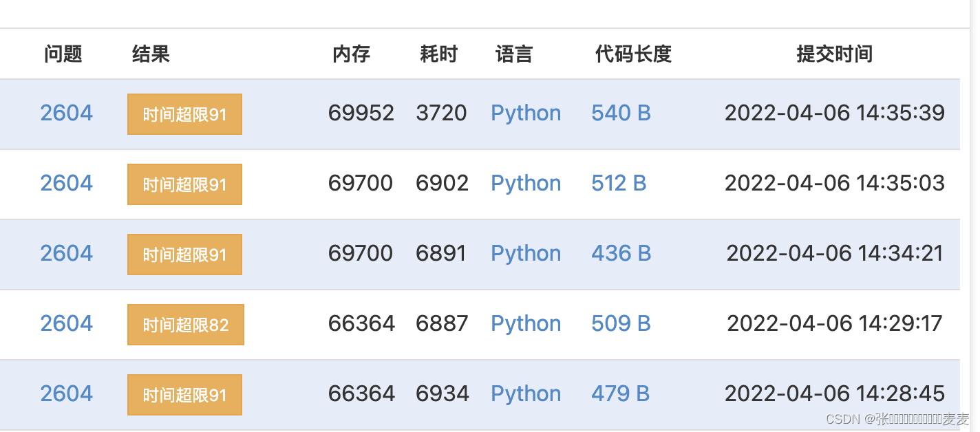Click the timestamp 2022-04-06 14:35:03
980x432 pixels.
tap(835, 184)
